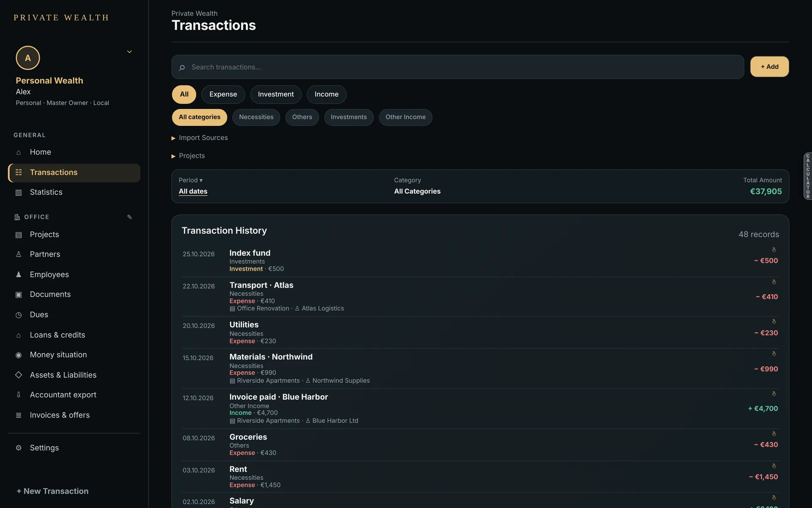This screenshot has height=508, width=812.
Task: Toggle the Other Income category chip
Action: (406, 117)
